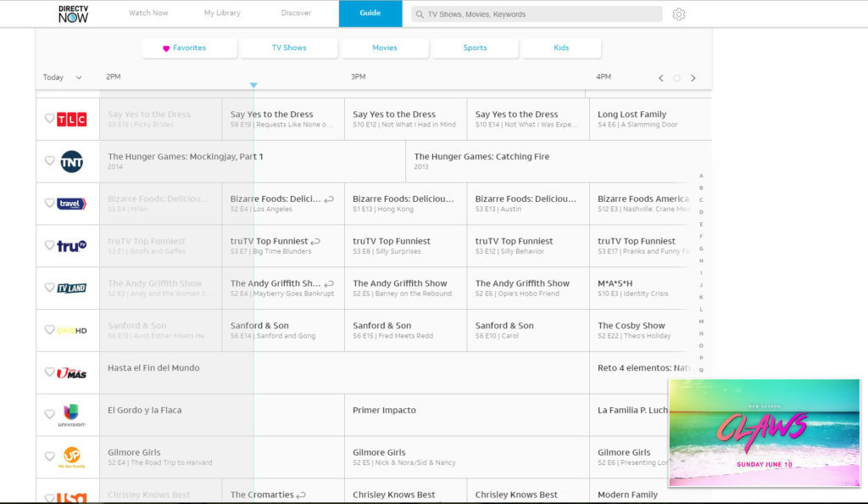Filter guide by Movies
This screenshot has width=868, height=504.
[385, 48]
